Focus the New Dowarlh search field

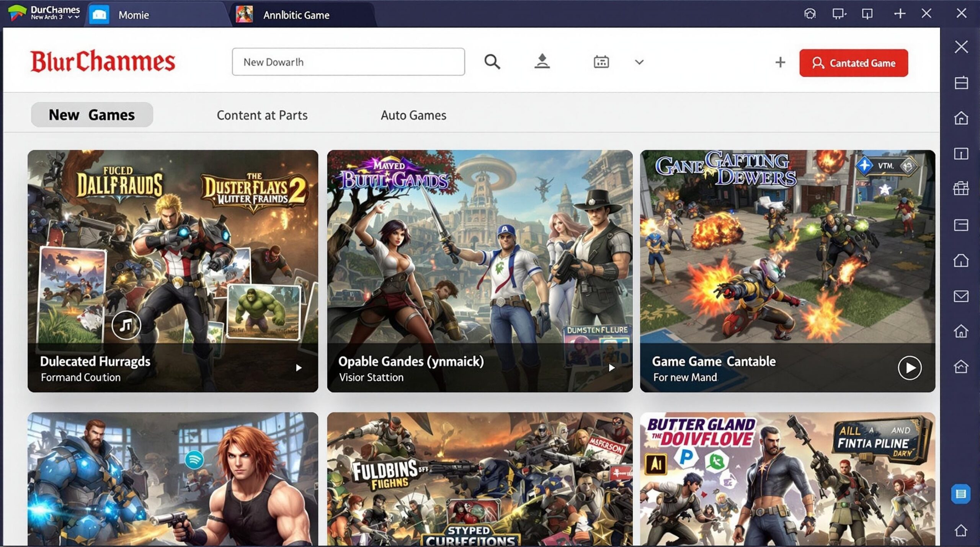[x=348, y=62]
